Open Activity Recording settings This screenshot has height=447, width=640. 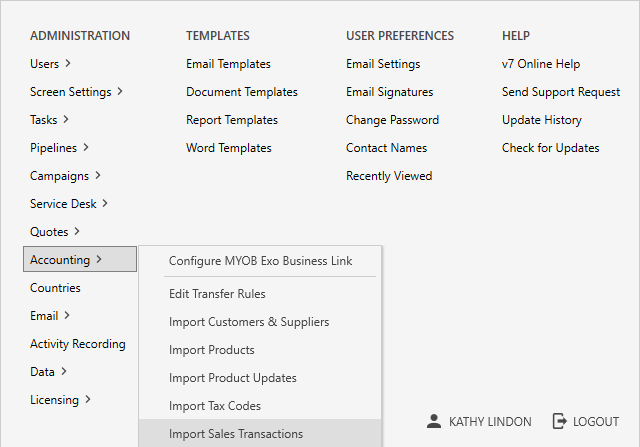click(x=78, y=344)
